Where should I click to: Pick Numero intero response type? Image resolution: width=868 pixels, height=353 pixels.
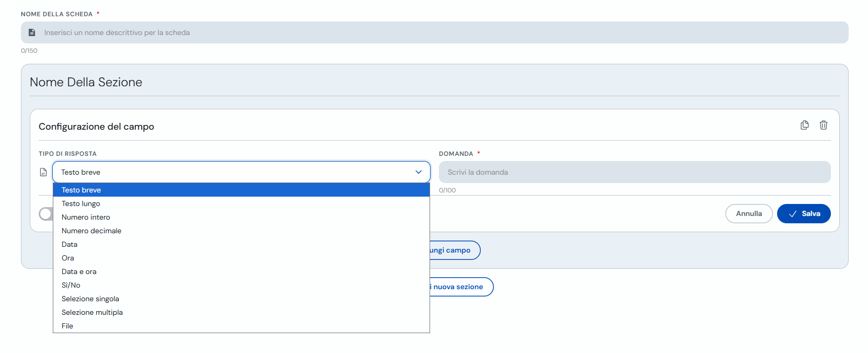(241, 217)
